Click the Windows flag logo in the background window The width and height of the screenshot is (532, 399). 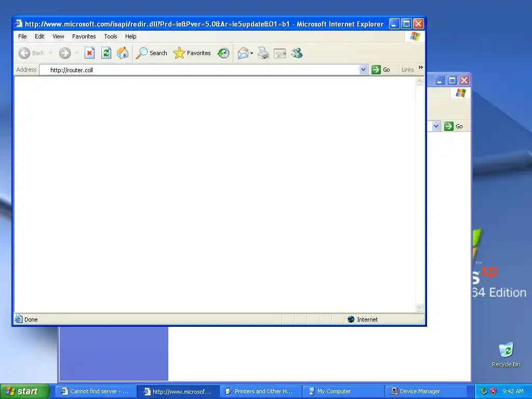[x=460, y=92]
